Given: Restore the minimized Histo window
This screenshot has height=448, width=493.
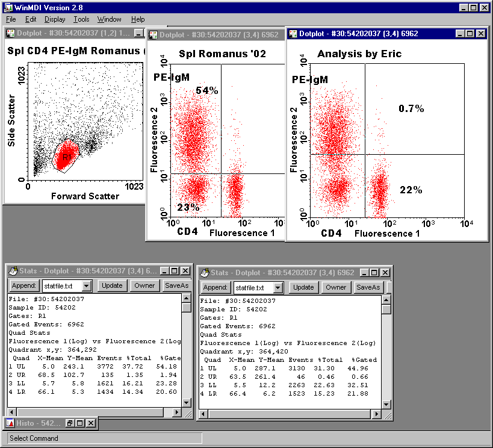Looking at the screenshot, I should [70, 423].
